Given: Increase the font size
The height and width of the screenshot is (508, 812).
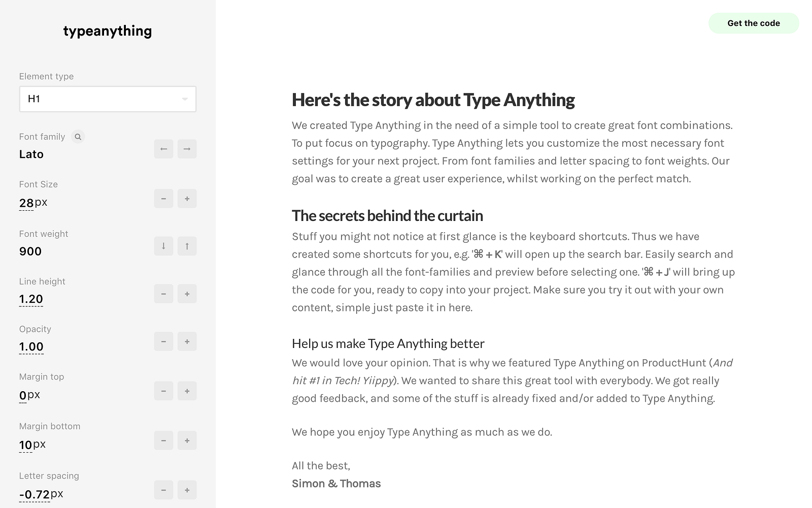Looking at the screenshot, I should 187,199.
